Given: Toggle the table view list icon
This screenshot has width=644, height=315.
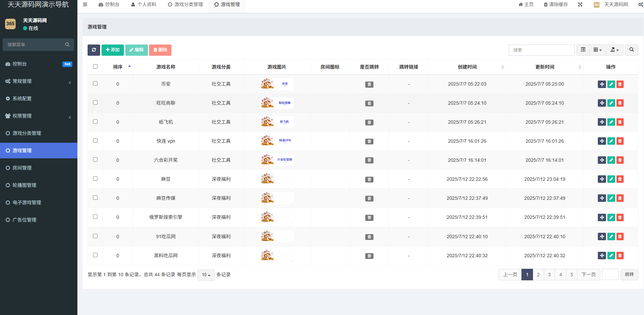Looking at the screenshot, I should point(583,50).
